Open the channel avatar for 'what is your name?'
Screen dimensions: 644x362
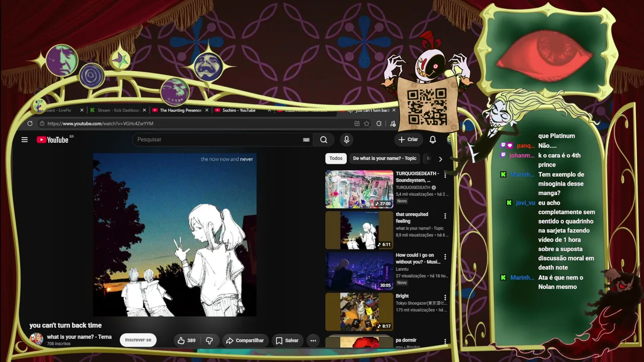[x=37, y=339]
